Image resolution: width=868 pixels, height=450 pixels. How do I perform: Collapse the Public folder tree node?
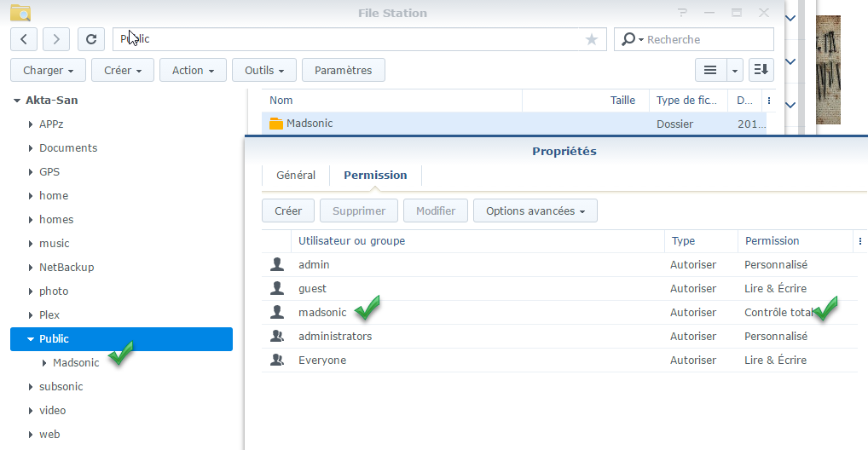pyautogui.click(x=31, y=339)
